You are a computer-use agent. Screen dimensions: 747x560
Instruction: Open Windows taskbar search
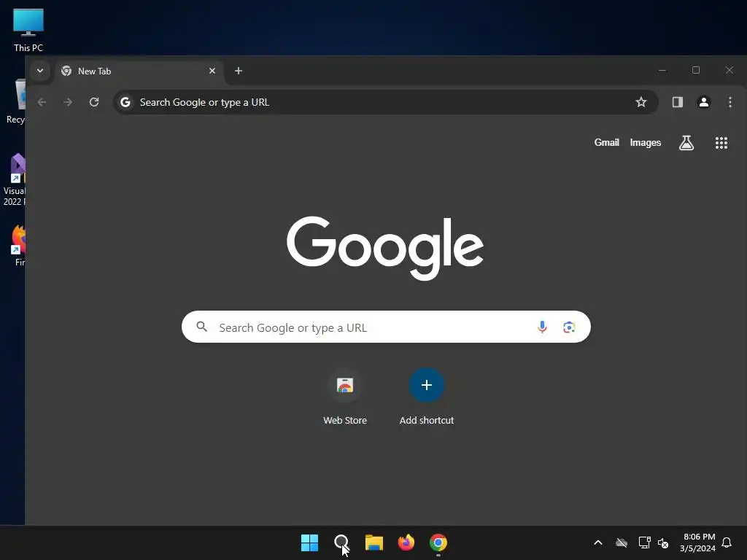point(341,542)
